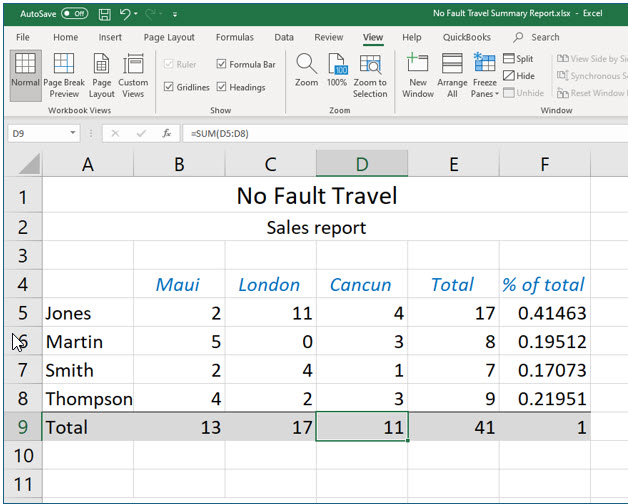Select the cell containing 0.41463
Screen dimensions: 628x504
(545, 312)
